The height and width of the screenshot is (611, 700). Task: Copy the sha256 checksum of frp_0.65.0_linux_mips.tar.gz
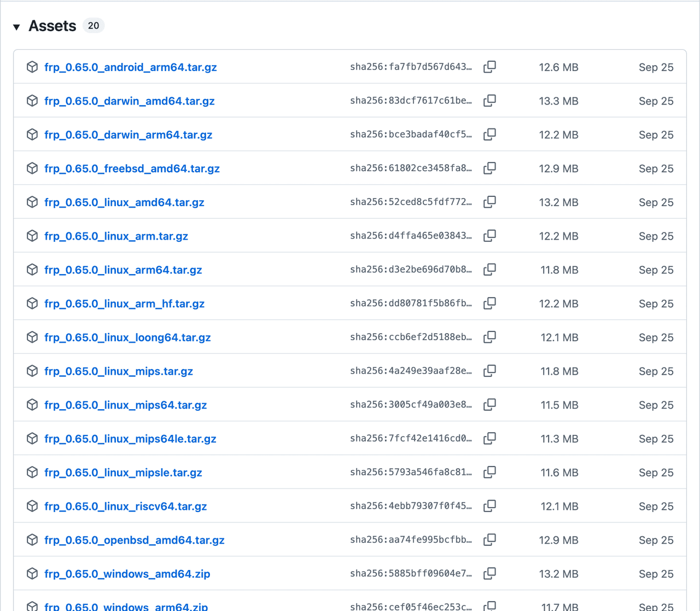489,371
